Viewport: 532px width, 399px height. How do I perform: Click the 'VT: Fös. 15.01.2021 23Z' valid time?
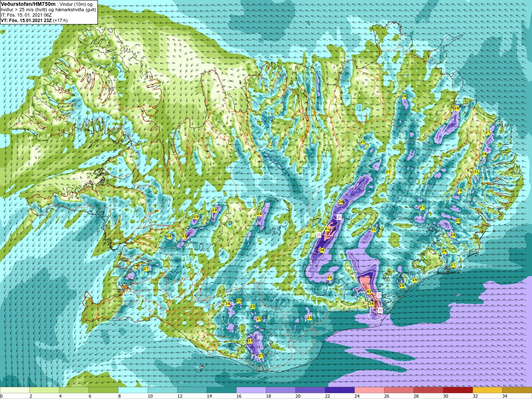26,20
